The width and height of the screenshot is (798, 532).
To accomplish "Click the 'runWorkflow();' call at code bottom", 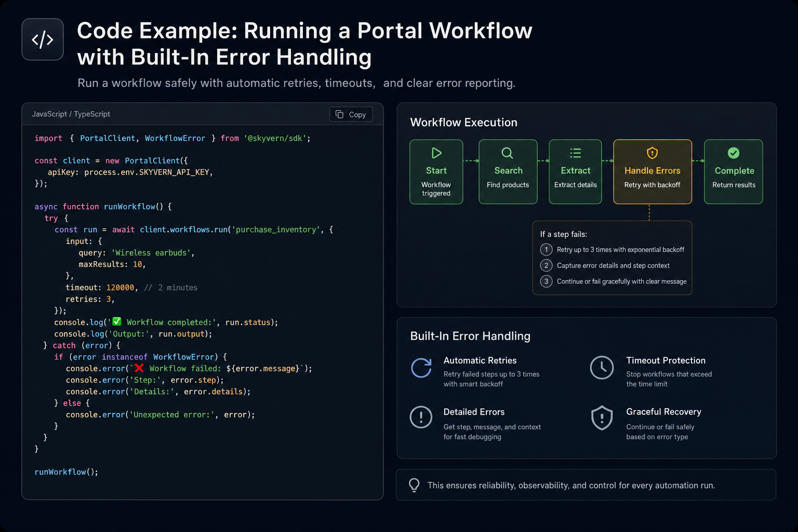I will pyautogui.click(x=66, y=472).
